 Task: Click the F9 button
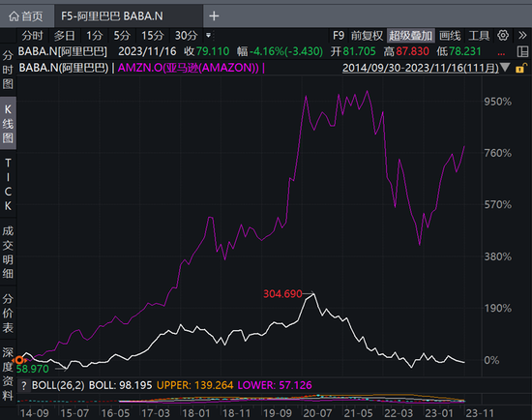tap(339, 35)
